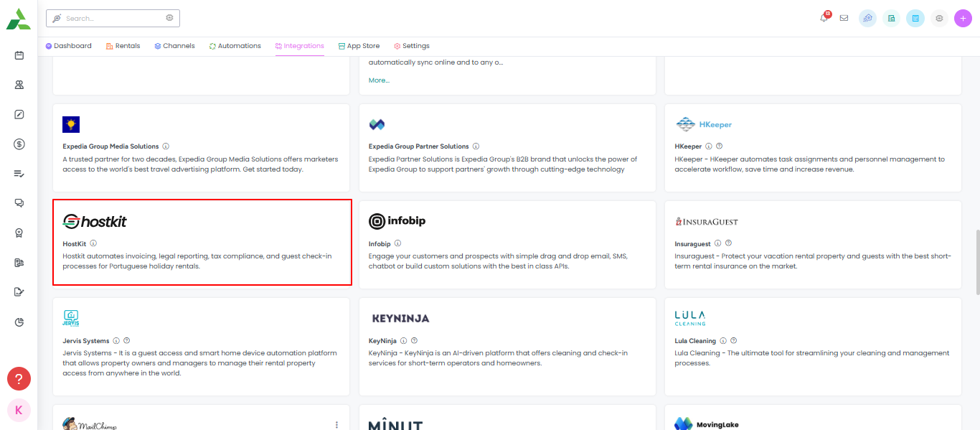This screenshot has width=980, height=430.
Task: Click the Expedia Group Media Solutions logo
Action: [71, 124]
